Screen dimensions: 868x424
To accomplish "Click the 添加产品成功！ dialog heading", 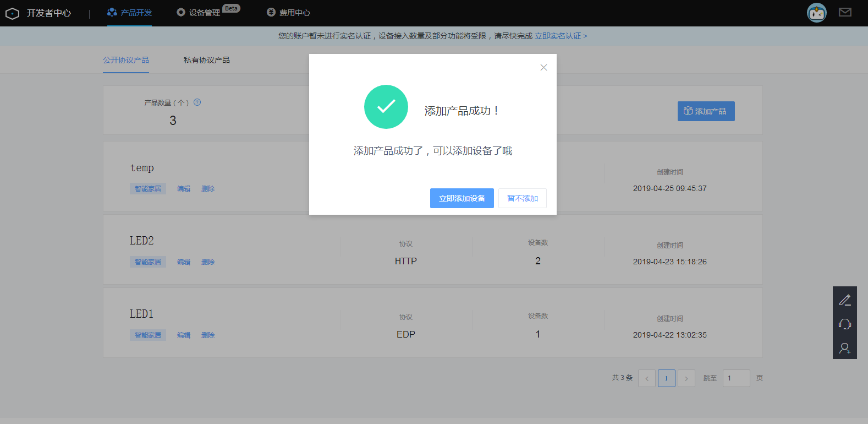I will (x=461, y=111).
